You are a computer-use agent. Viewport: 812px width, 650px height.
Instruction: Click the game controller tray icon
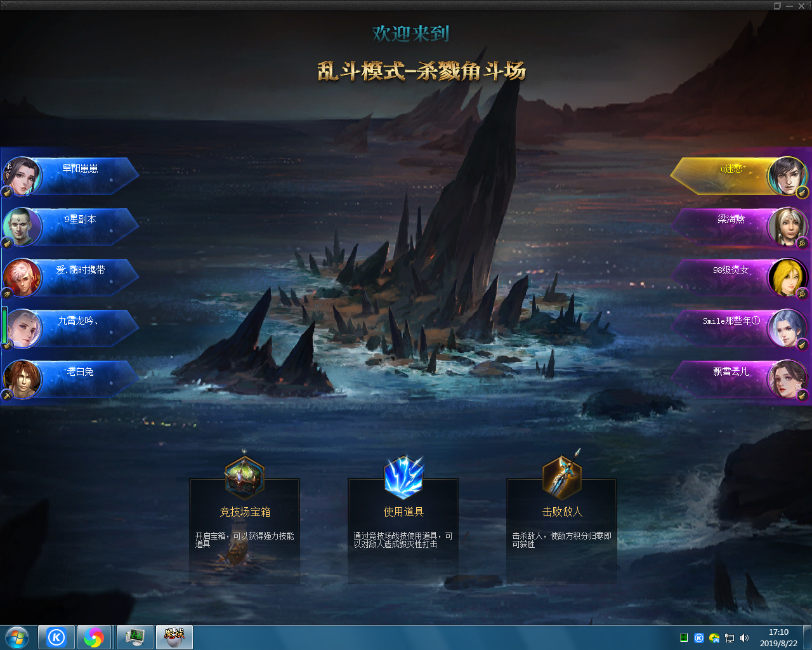(x=714, y=638)
